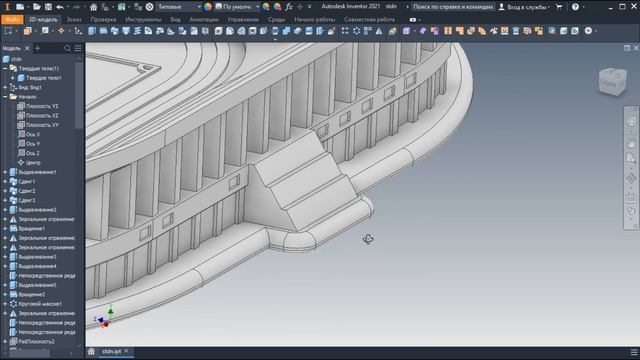Open Help with question mark icon
Viewport: 640px width, 360px height.
pos(575,7)
